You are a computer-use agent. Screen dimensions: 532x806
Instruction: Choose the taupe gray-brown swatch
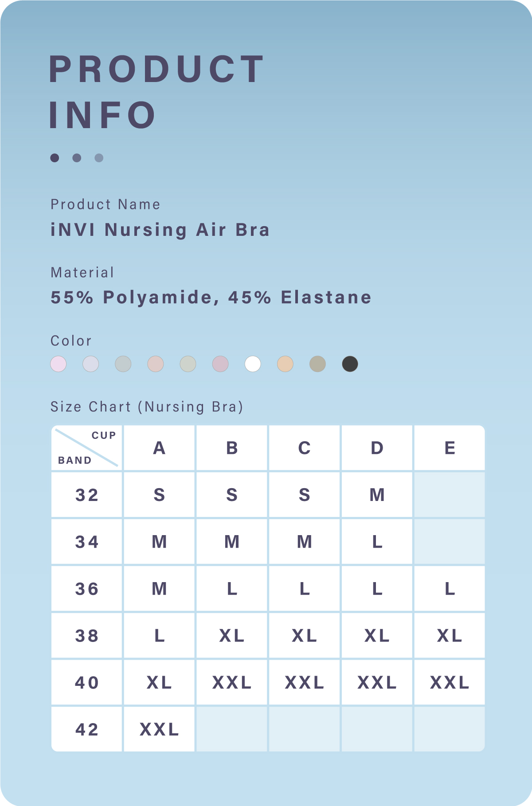317,364
